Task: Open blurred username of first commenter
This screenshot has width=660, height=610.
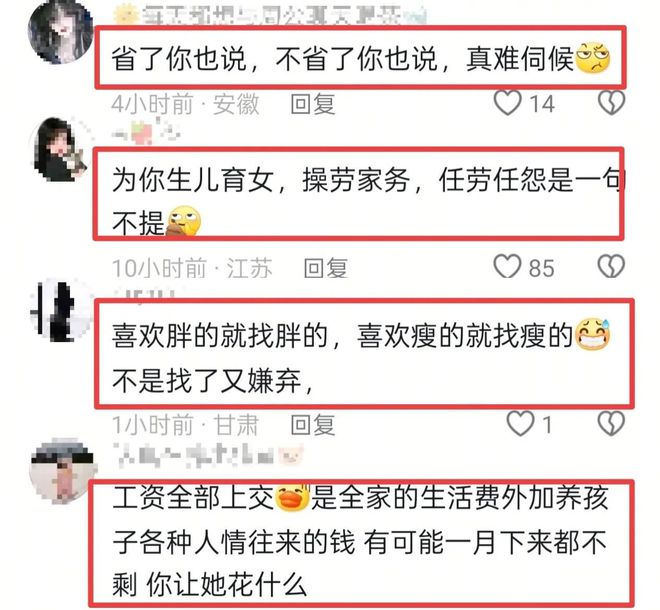Action: click(x=271, y=16)
